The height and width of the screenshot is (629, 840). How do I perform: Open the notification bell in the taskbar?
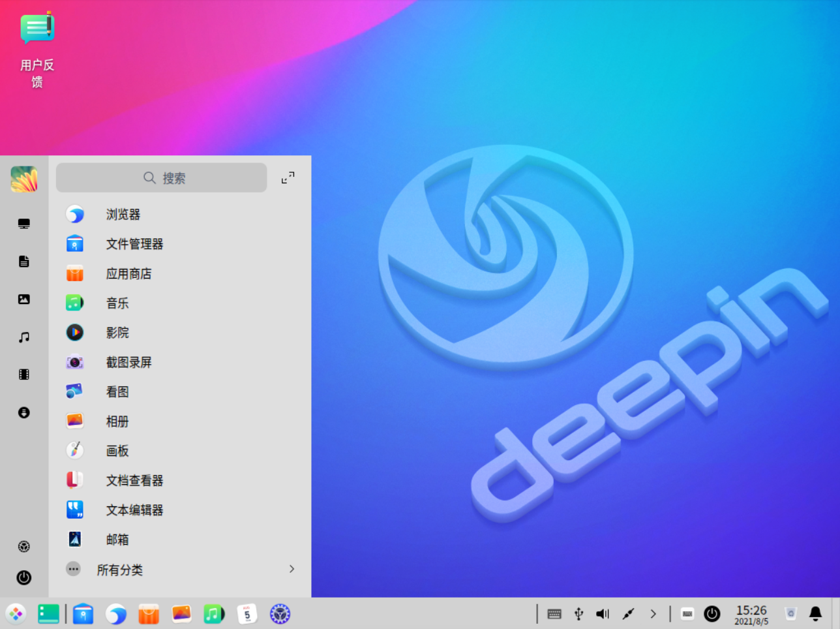tap(815, 613)
